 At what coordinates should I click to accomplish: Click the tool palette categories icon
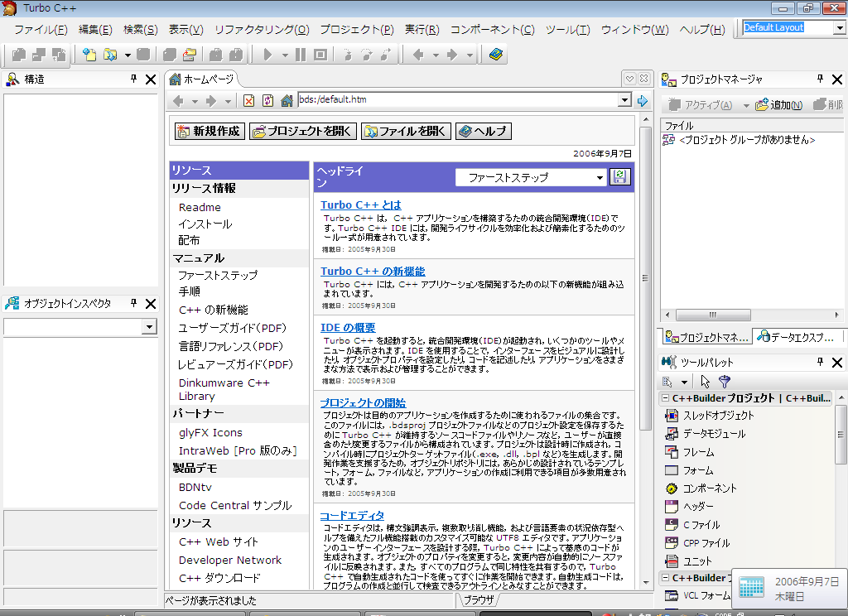[667, 382]
